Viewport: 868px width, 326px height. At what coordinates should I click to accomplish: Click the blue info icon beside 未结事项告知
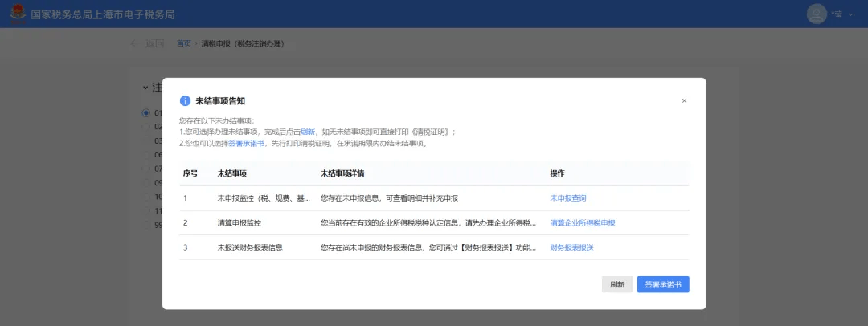click(x=185, y=101)
